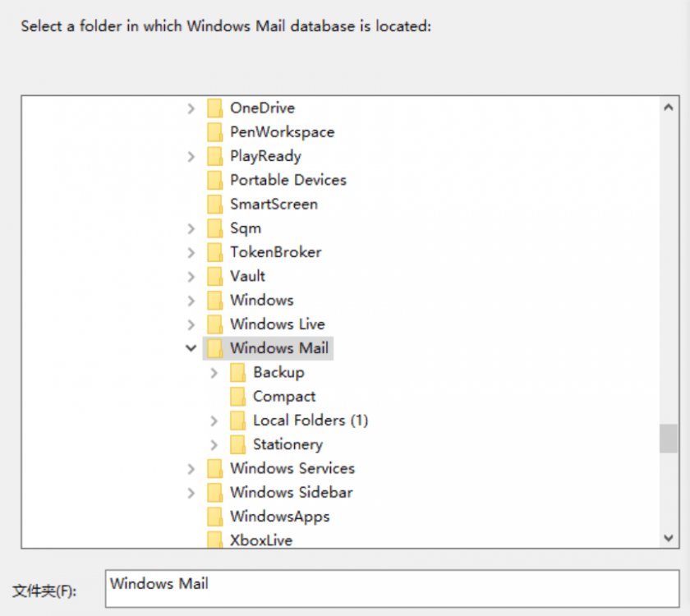This screenshot has width=690, height=616.
Task: Select the TokenBroker folder name
Action: (x=275, y=252)
